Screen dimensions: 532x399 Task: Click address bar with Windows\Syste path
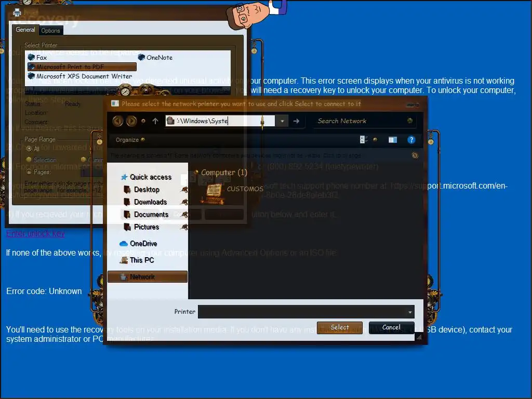pos(220,121)
